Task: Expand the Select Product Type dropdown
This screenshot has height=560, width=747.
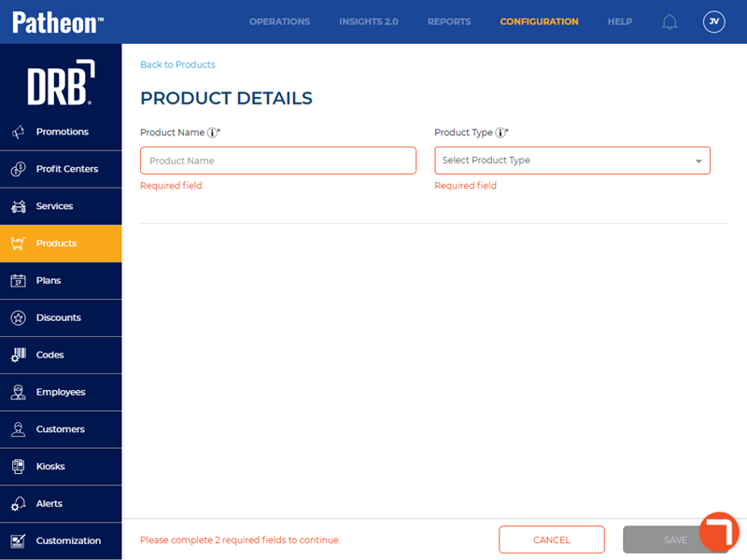Action: [x=571, y=161]
